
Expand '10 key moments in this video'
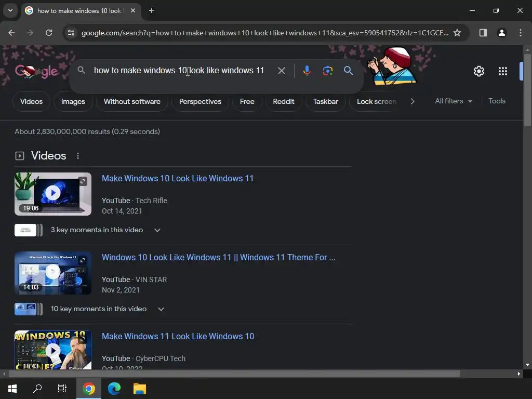click(x=161, y=309)
